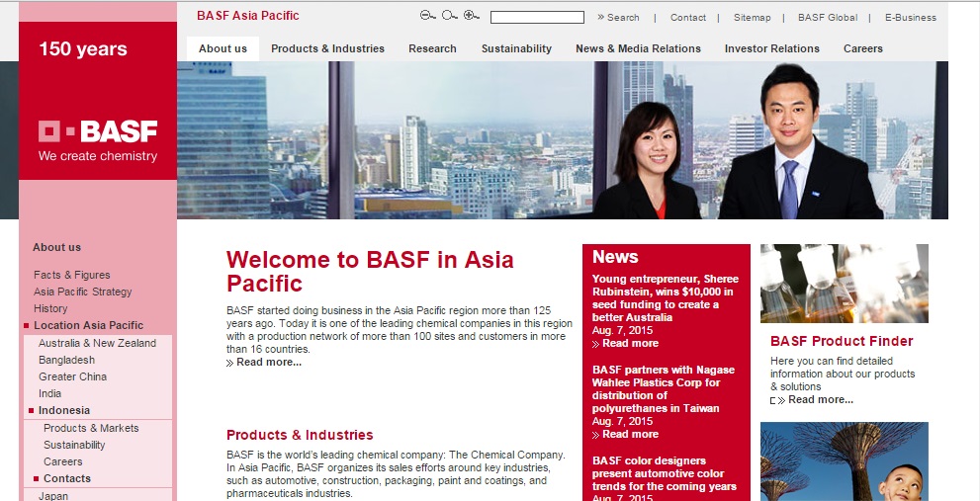Collapse the Indonesia sidebar item

click(x=63, y=410)
